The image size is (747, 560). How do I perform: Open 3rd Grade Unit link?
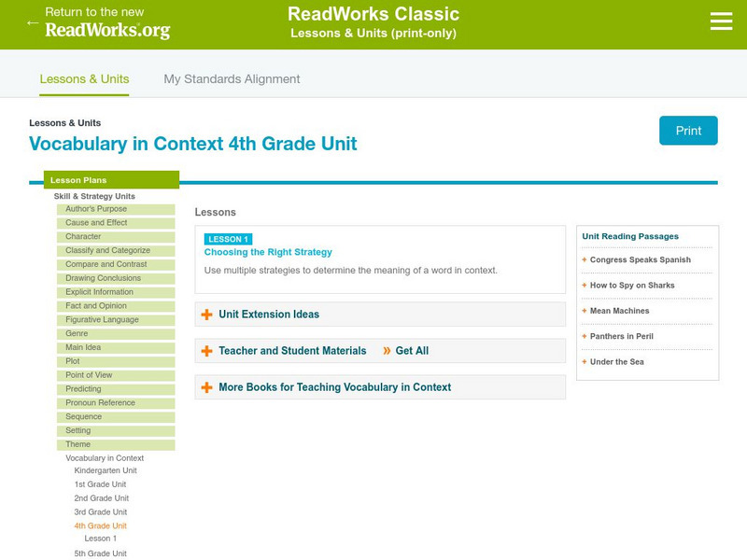[x=101, y=511]
